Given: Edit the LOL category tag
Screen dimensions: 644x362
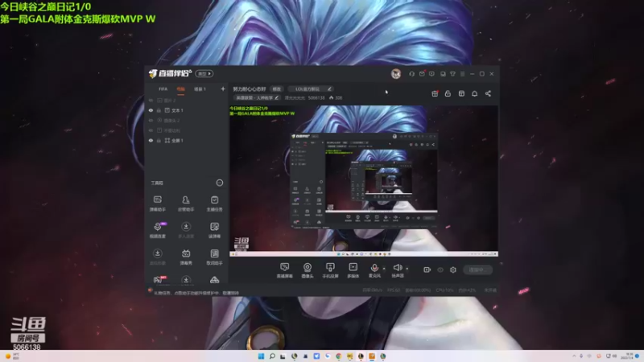Looking at the screenshot, I should pyautogui.click(x=311, y=89).
